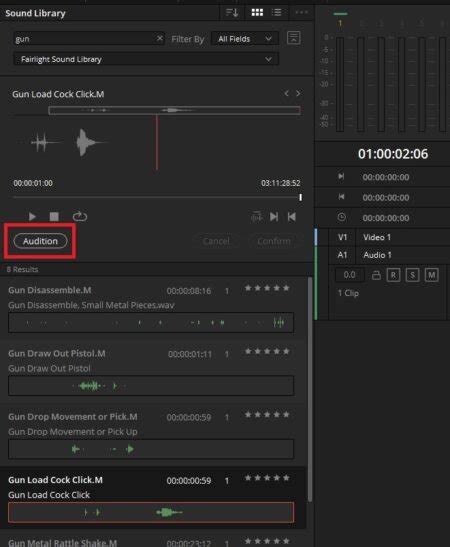Image resolution: width=450 pixels, height=547 pixels.
Task: Go to previous clip with left chevron
Action: coord(286,93)
